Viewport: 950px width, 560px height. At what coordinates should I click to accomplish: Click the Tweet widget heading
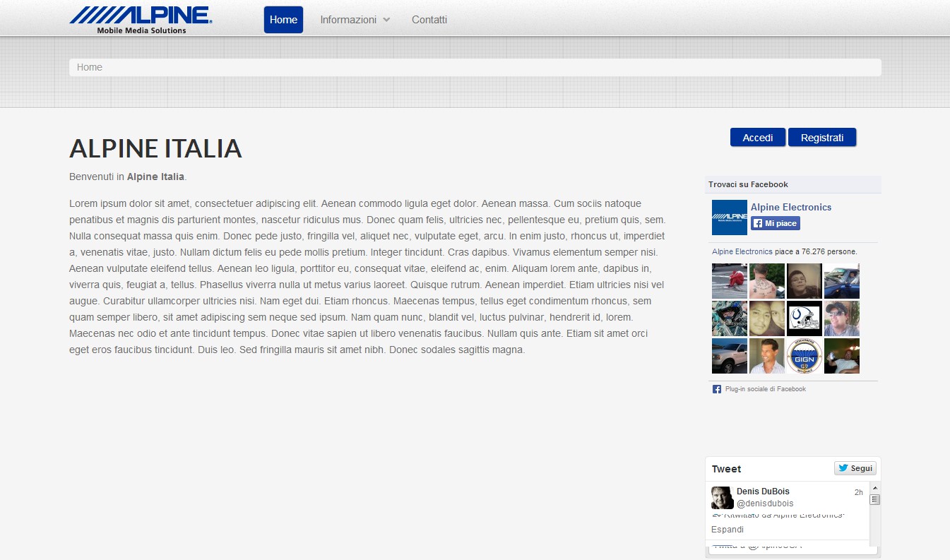tap(726, 469)
